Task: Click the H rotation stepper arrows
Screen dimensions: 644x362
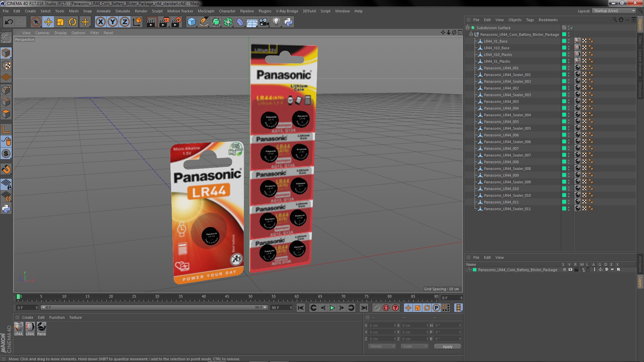Action: 460,325
